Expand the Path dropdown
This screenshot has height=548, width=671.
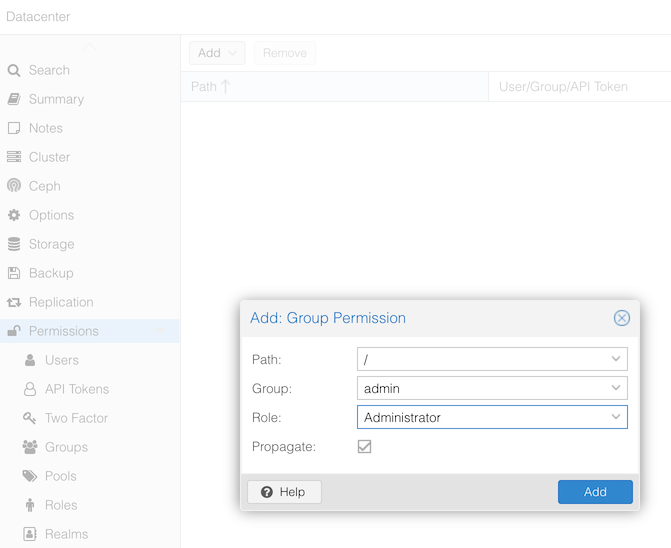616,359
